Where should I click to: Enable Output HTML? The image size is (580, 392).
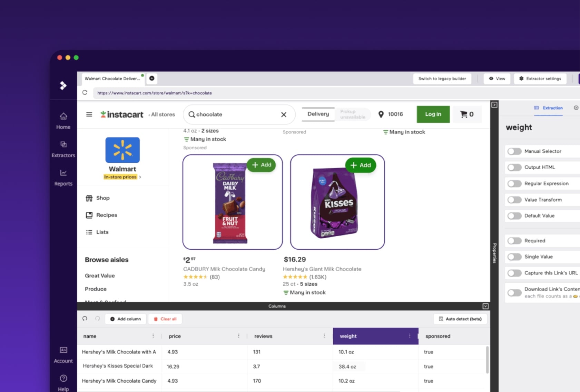click(x=514, y=167)
